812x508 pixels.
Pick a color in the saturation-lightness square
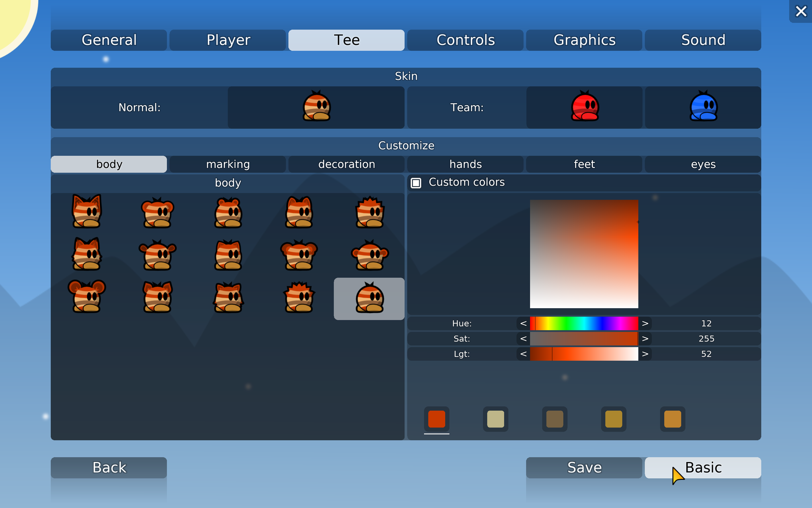click(x=584, y=254)
